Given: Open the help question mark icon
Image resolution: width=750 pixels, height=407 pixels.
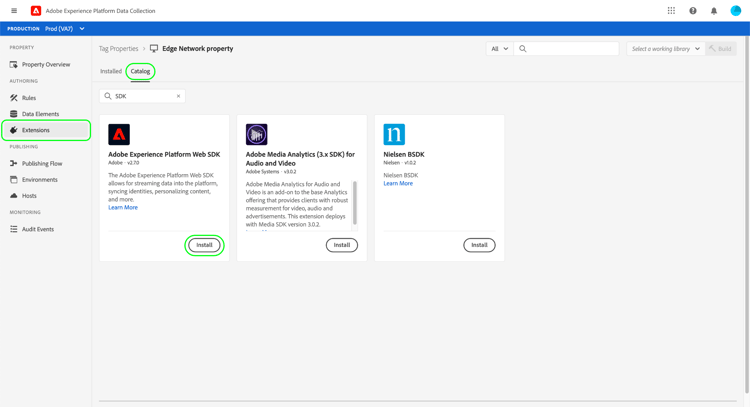Looking at the screenshot, I should pos(693,11).
